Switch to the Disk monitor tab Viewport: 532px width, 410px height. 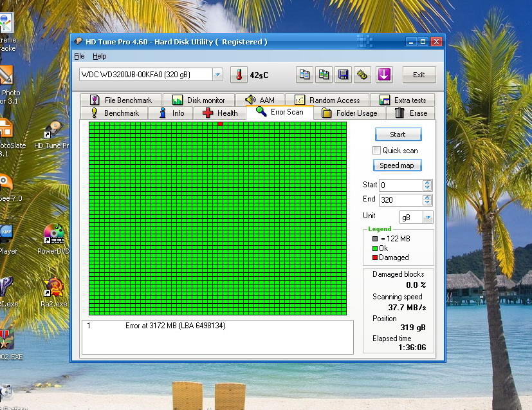pyautogui.click(x=199, y=100)
